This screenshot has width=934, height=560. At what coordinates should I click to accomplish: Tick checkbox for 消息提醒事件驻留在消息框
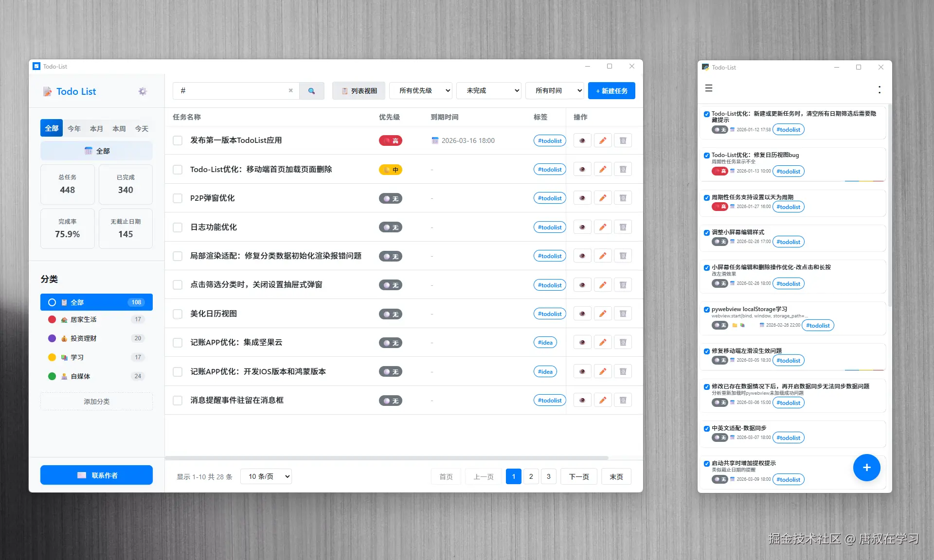[x=178, y=401]
